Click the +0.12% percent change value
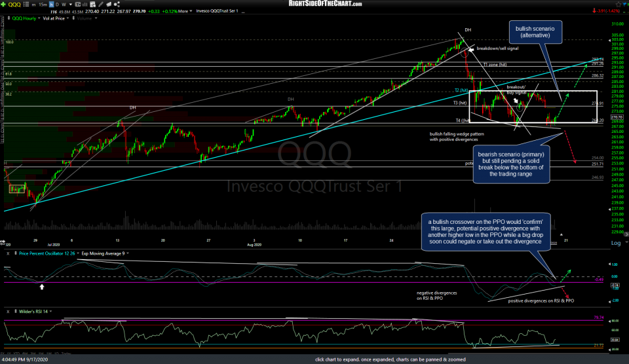Screen dimensions: 629x364 [169, 11]
